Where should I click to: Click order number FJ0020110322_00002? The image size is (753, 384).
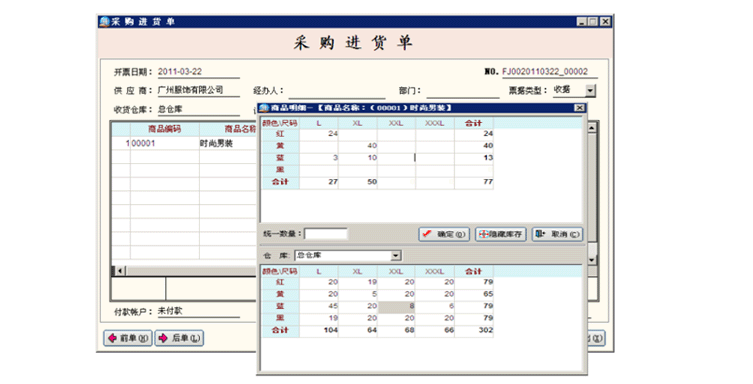point(549,72)
